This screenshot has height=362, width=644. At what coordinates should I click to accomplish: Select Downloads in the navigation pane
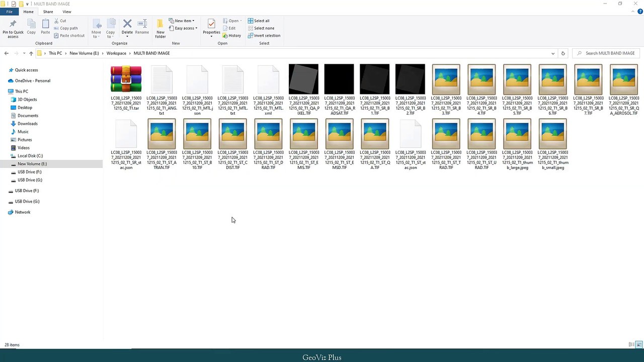[x=28, y=124]
